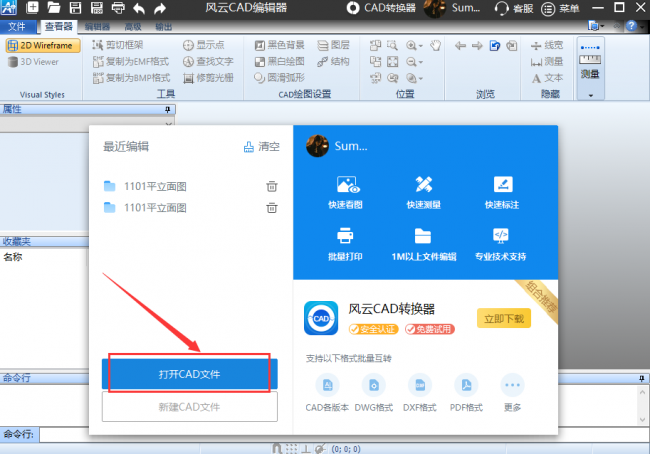Open the 结构 structure panel

click(333, 61)
